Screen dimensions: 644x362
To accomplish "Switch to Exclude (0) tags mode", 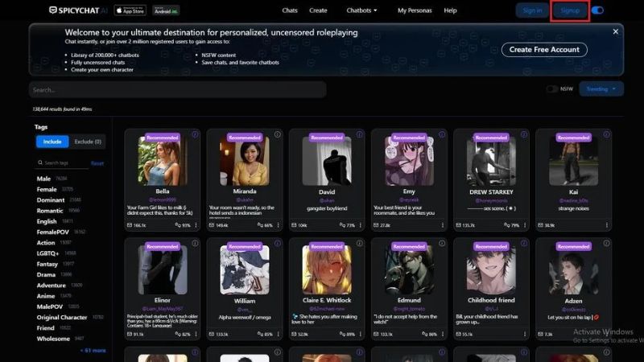I will [x=88, y=142].
